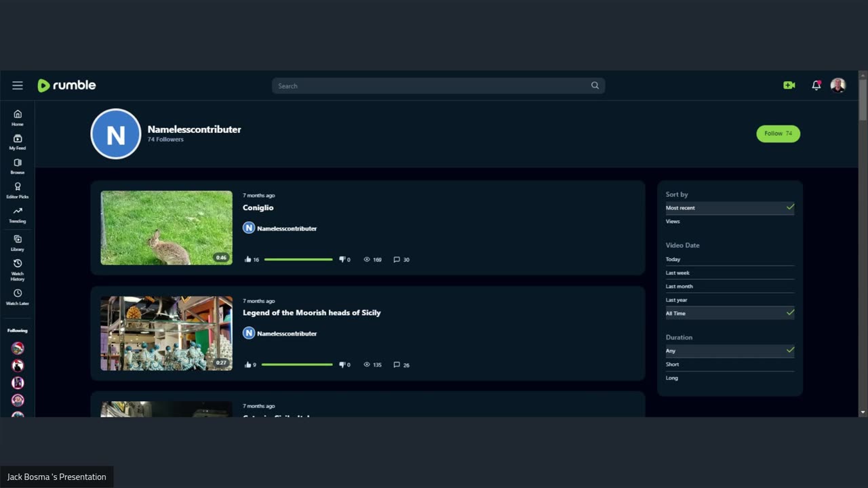Open the notifications bell
Screen dimensions: 868x488
[x=816, y=85]
